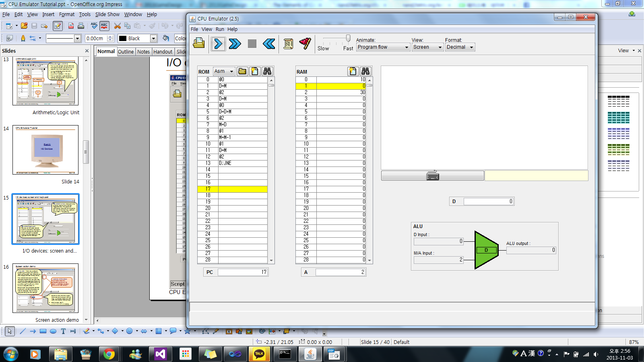Toggle Edit File mode in Impress toolbar
This screenshot has height=362, width=644.
(x=58, y=26)
